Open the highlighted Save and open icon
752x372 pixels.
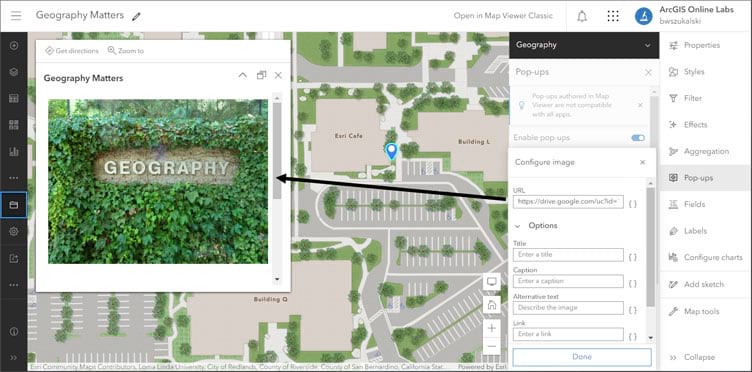14,205
